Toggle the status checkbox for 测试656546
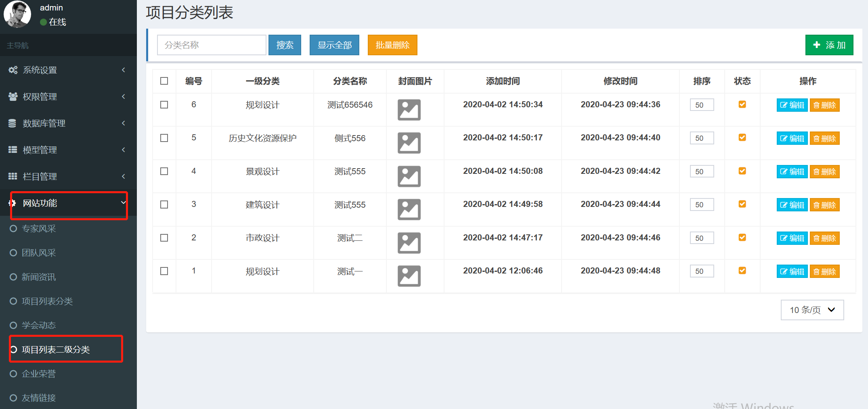Viewport: 868px width, 409px height. click(742, 104)
